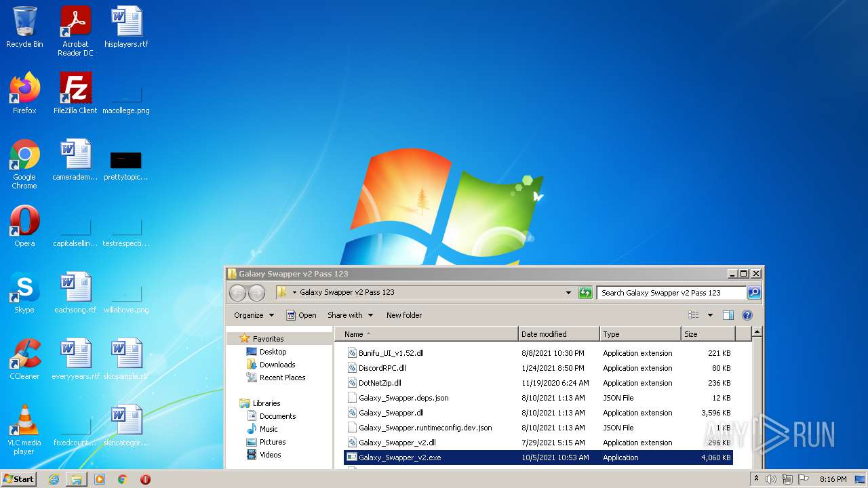Viewport: 868px width, 488px height.
Task: Open the Recycle Bin desktop icon
Action: pos(24,27)
